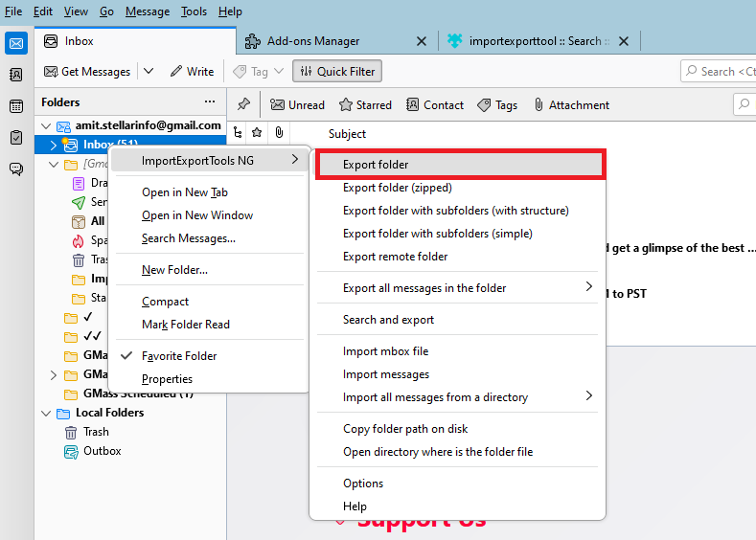Open ImportExportTools Options entry
Image resolution: width=756 pixels, height=540 pixels.
click(457, 484)
